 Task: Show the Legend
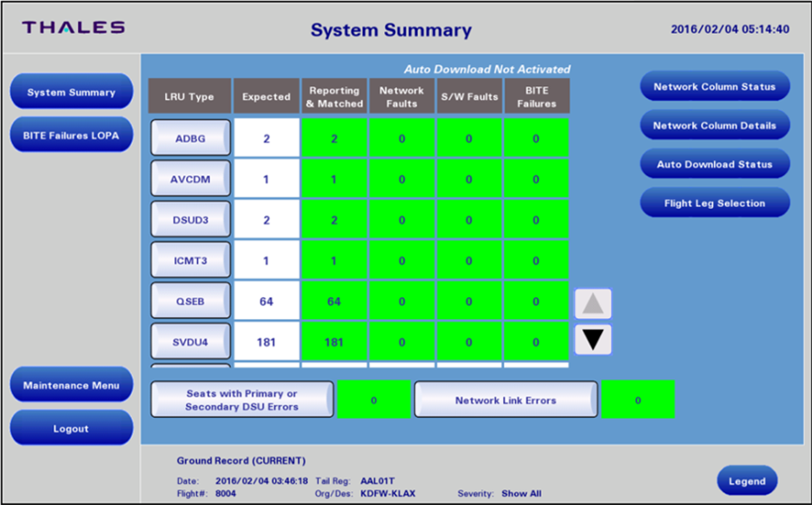click(747, 481)
